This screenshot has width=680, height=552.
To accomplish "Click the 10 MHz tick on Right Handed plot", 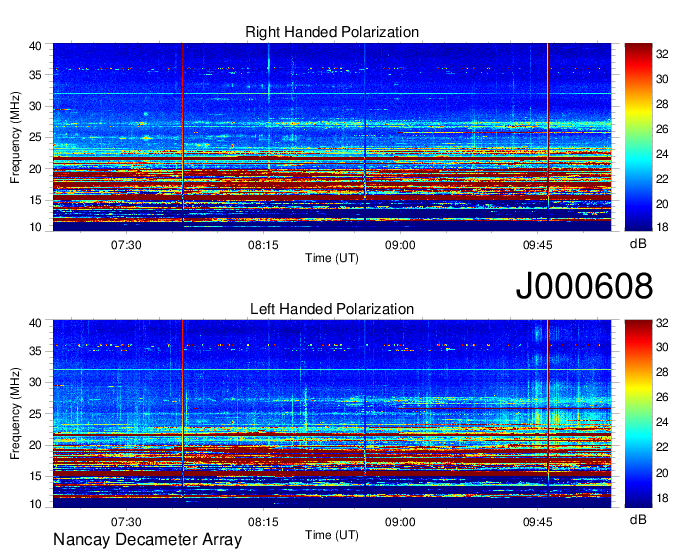I will pyautogui.click(x=35, y=227).
